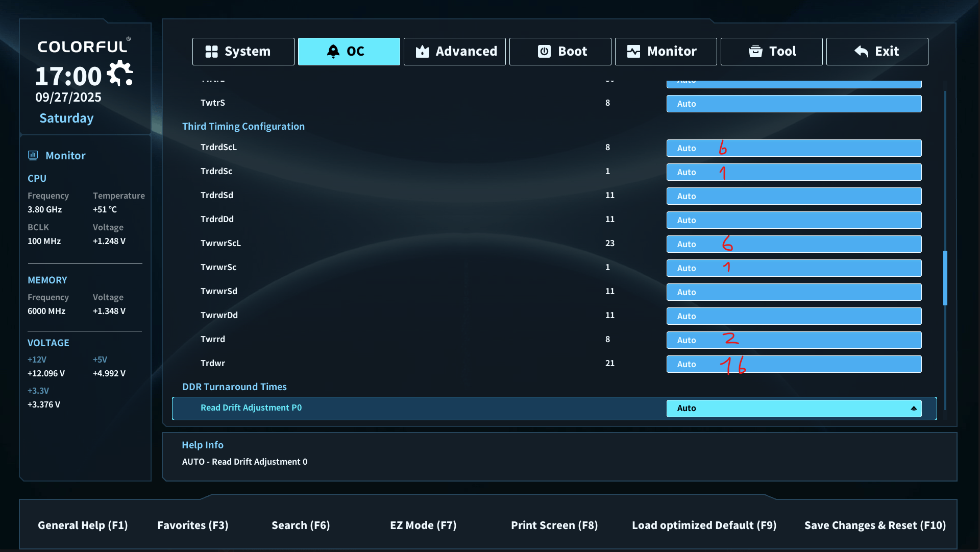980x552 pixels.
Task: Open the TwtrS Auto value field
Action: point(794,104)
